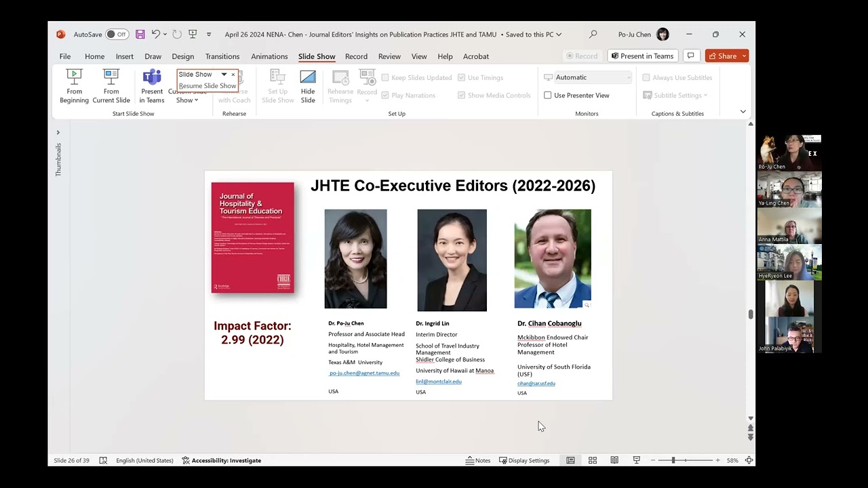Click the Share button
The height and width of the screenshot is (488, 868).
click(x=722, y=56)
